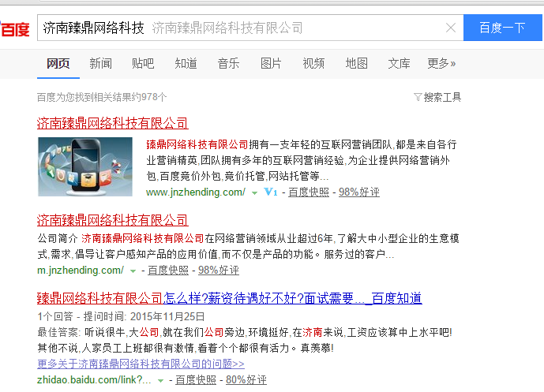
Task: Open 百度快照 for m.jnzhending.com result
Action: click(168, 270)
